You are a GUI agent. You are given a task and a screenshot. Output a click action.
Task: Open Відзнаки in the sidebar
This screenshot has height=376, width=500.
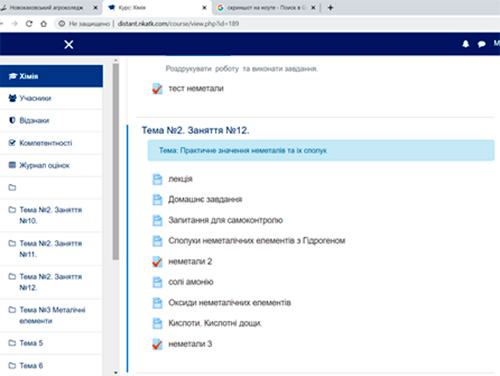point(51,121)
